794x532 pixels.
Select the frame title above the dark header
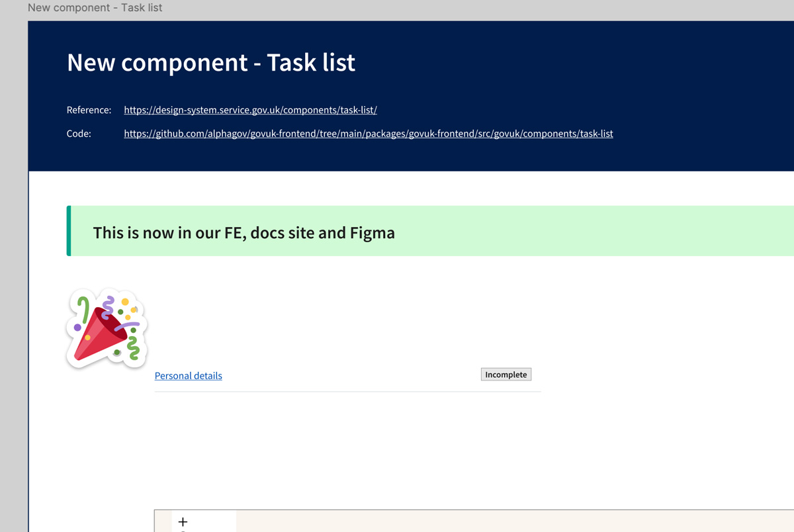[x=95, y=8]
